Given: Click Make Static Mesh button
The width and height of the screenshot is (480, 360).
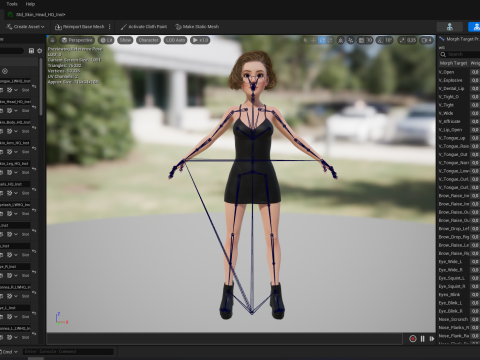Looking at the screenshot, I should [x=197, y=27].
